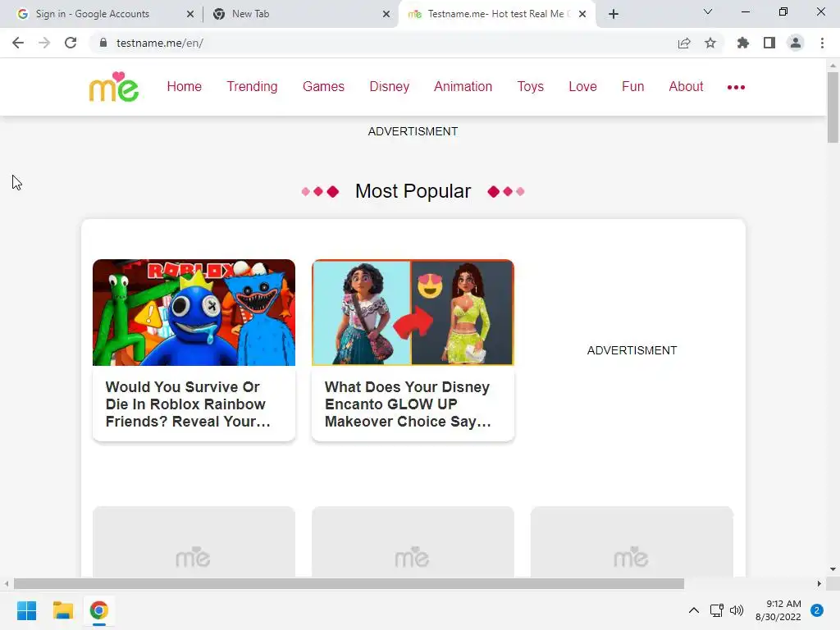Open the network status tray icon
Viewport: 840px width, 630px height.
tap(716, 610)
